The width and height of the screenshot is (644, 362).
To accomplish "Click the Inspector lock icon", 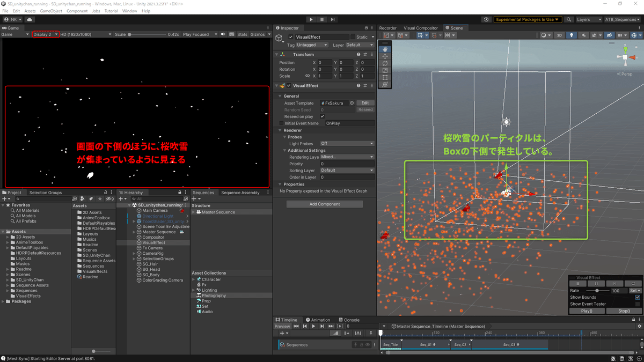I will click(367, 28).
